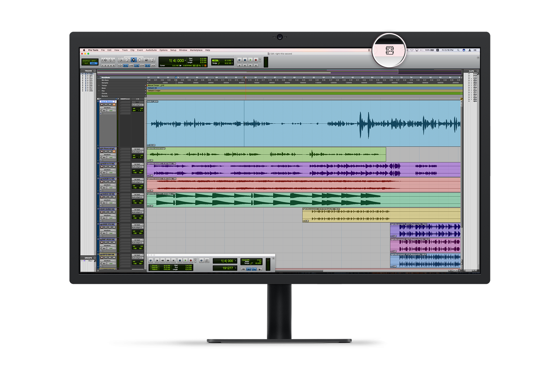This screenshot has width=560, height=392.
Task: Open the Nudge value dropdown
Action: (x=232, y=63)
